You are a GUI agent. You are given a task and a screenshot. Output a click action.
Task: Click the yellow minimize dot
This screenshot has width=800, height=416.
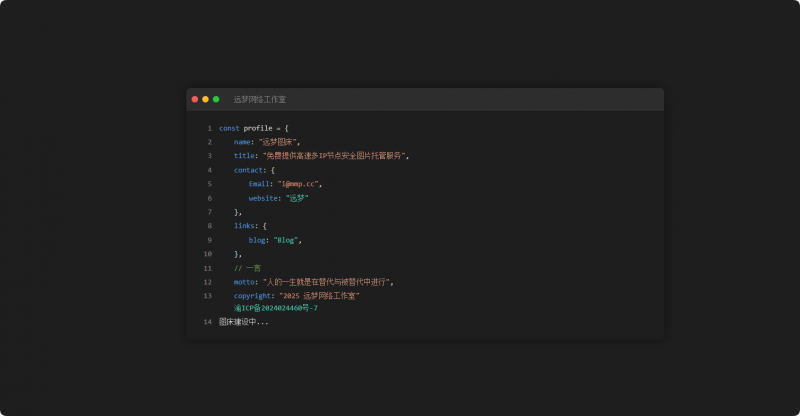point(205,99)
